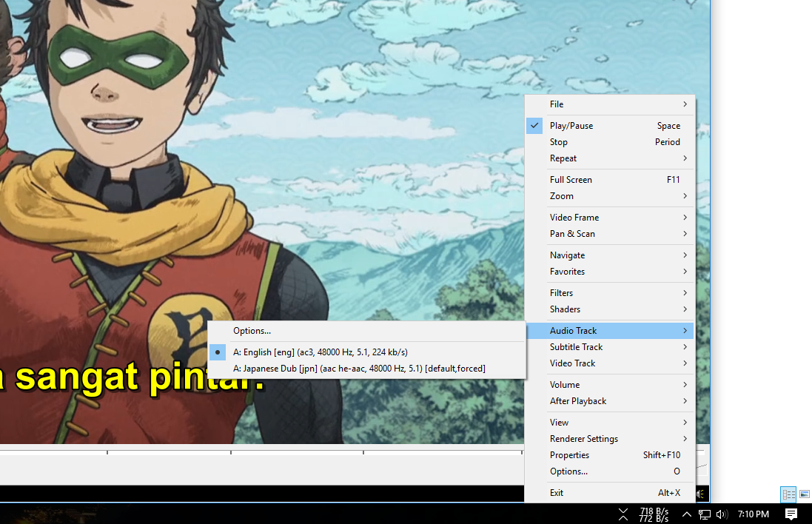
Task: Open the View submenu
Action: pos(610,423)
